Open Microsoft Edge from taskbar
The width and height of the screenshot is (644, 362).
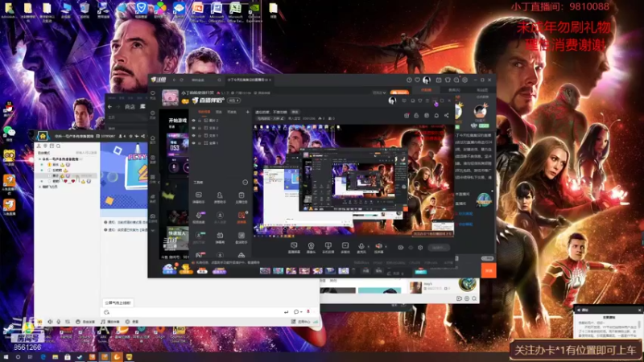(x=43, y=357)
